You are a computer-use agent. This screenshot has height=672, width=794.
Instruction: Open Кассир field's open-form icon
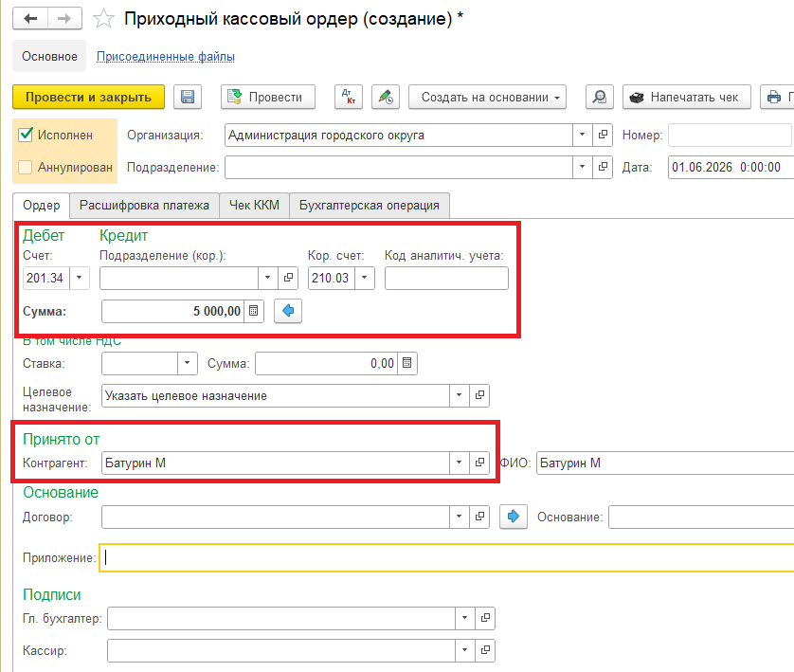(x=485, y=649)
